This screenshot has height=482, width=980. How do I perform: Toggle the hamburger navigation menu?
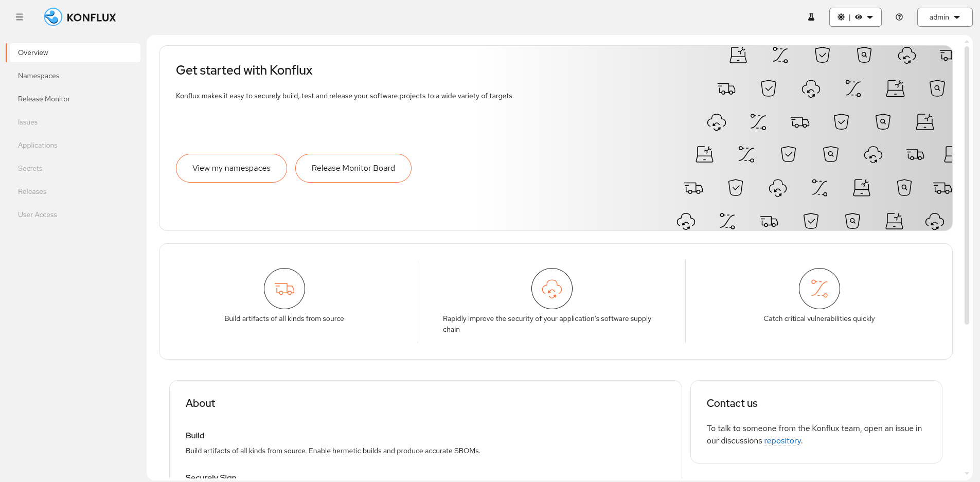[20, 17]
